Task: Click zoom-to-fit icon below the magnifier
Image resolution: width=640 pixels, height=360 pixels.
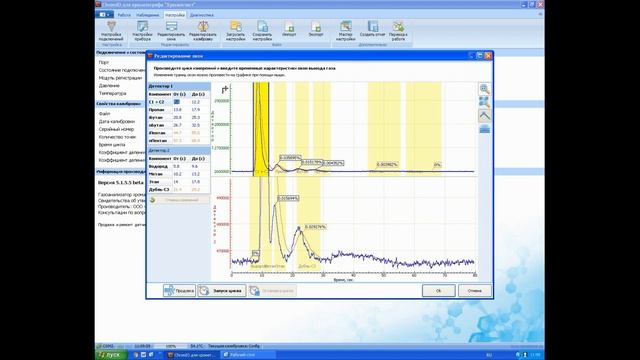Action: 484,102
